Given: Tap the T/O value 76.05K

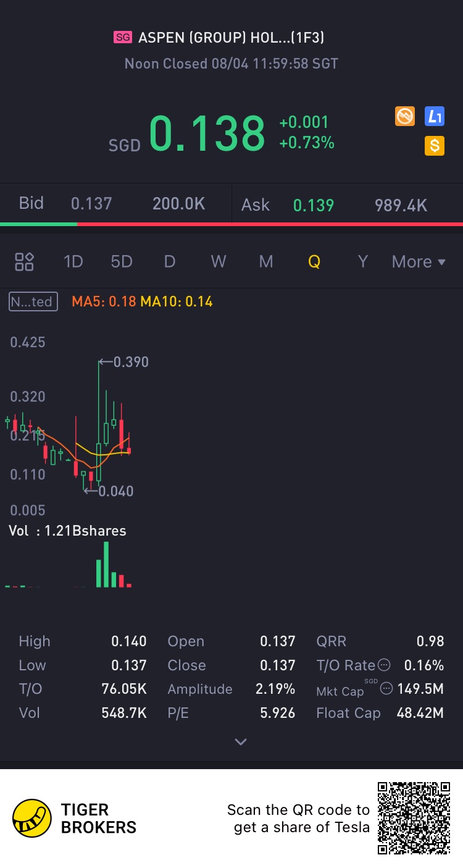Looking at the screenshot, I should [x=124, y=689].
